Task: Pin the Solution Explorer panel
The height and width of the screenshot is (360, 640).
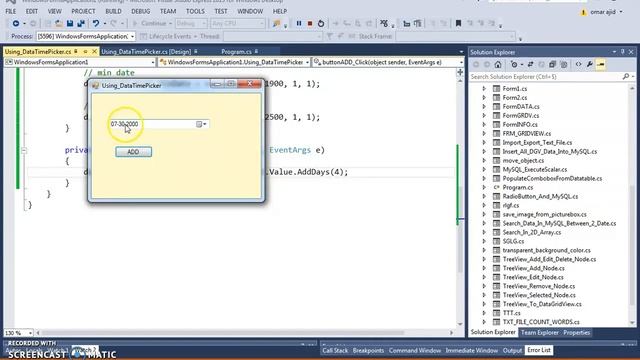Action: [x=622, y=52]
